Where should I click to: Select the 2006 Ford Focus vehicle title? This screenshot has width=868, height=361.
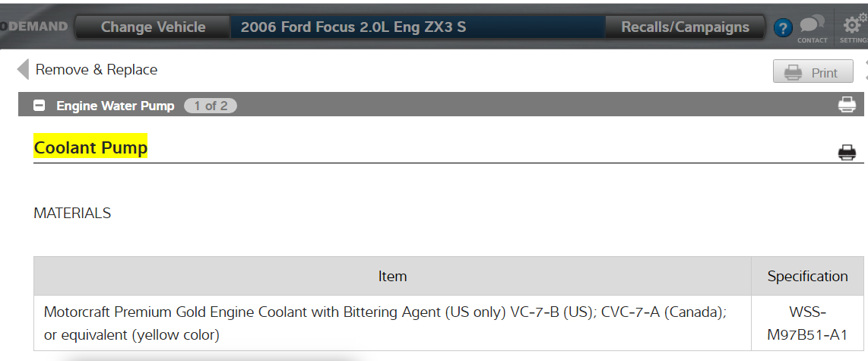[x=353, y=27]
